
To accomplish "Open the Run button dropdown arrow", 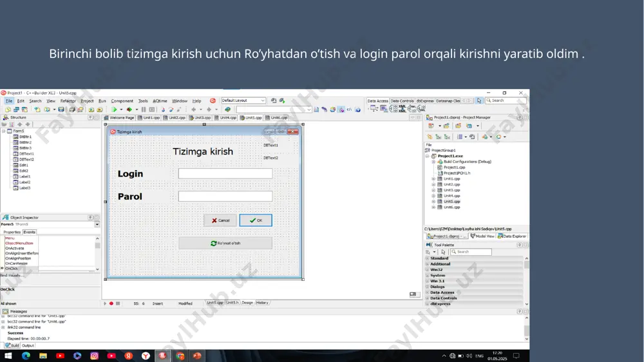I will pos(121,110).
